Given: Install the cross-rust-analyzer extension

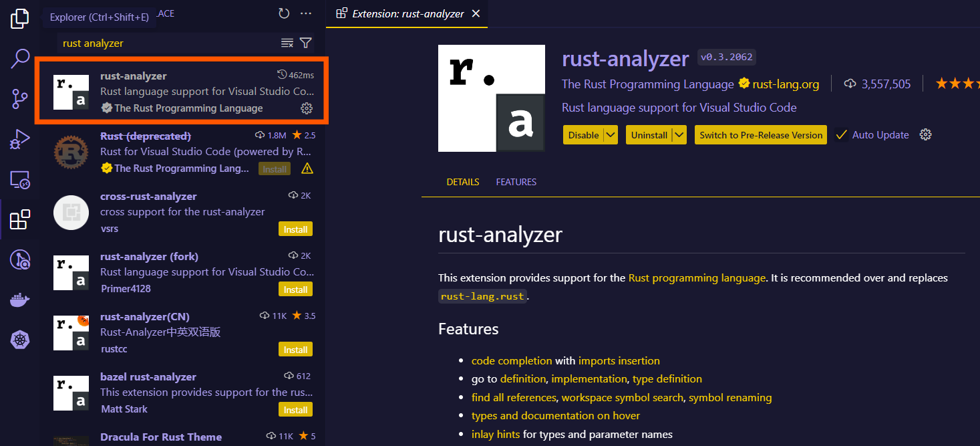Looking at the screenshot, I should pos(295,229).
